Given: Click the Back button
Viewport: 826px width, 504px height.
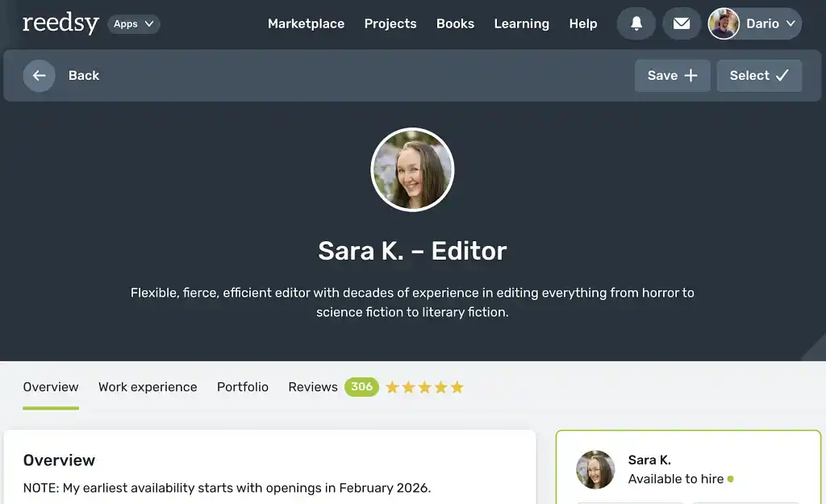Looking at the screenshot, I should [x=84, y=75].
